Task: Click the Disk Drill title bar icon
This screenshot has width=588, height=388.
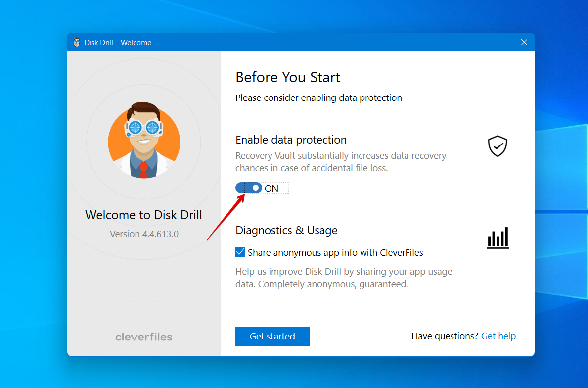Action: (77, 42)
